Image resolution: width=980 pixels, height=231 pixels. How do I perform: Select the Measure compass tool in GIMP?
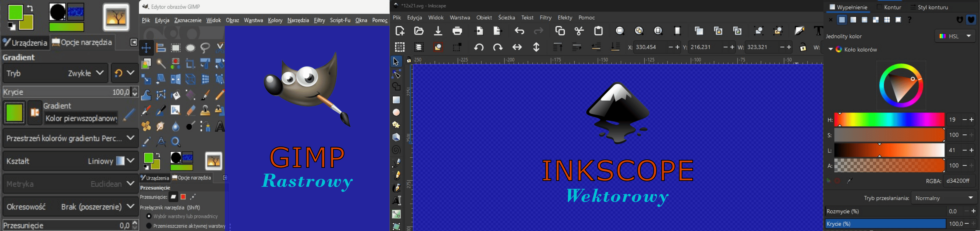click(161, 142)
